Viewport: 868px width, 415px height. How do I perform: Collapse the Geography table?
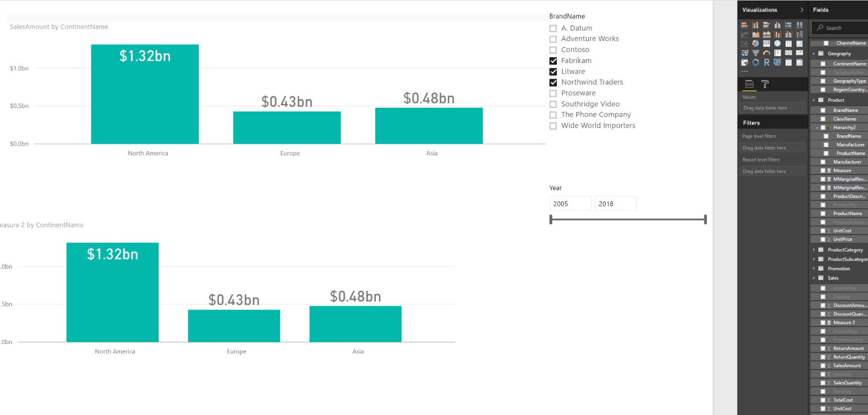tap(814, 54)
